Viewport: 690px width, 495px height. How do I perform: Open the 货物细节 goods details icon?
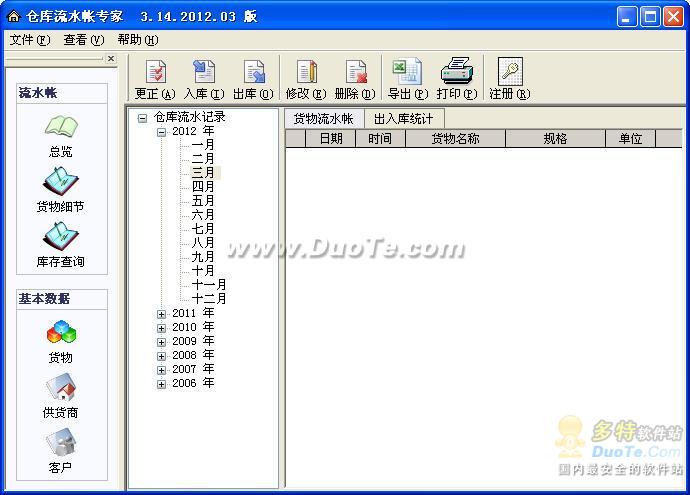click(61, 181)
